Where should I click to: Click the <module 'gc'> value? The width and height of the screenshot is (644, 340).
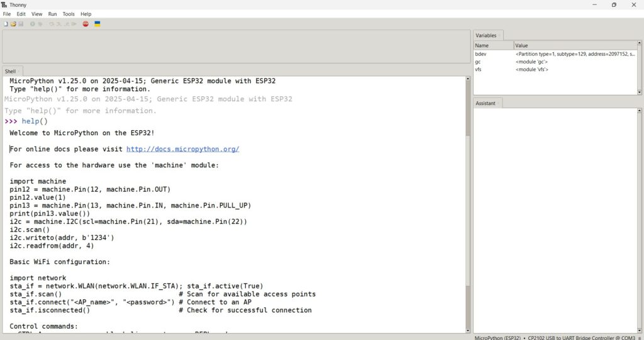click(x=531, y=62)
